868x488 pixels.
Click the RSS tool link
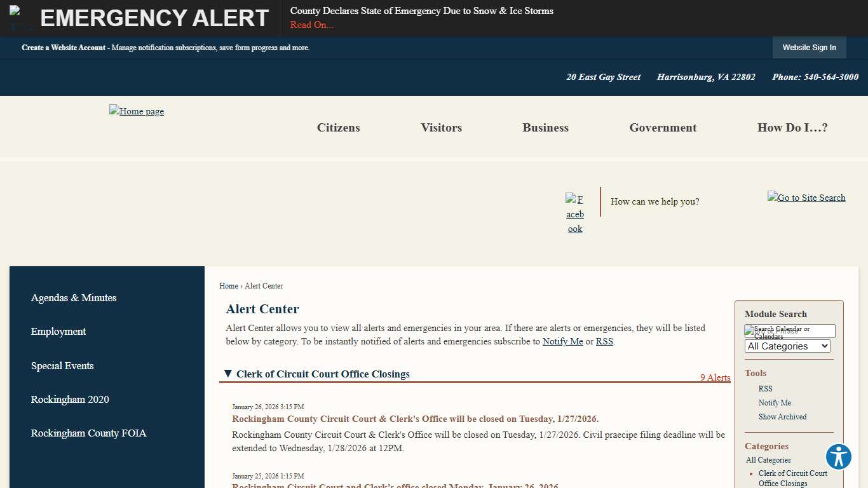click(x=765, y=388)
